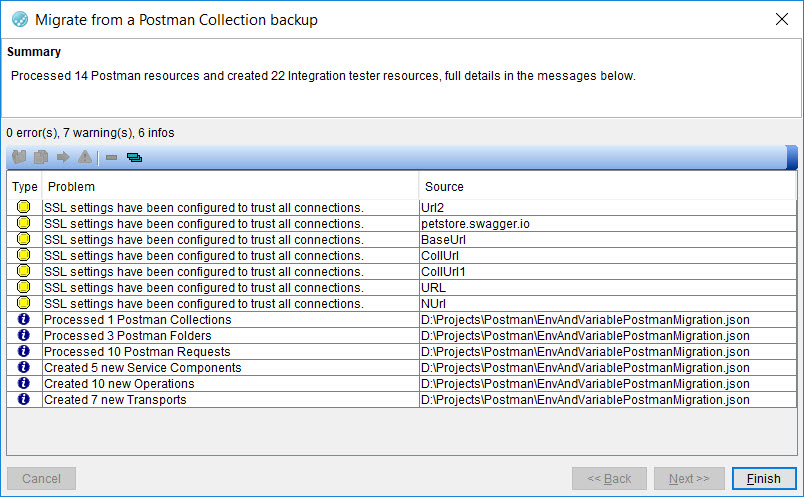
Task: Sort by the Problem column header
Action: click(x=230, y=187)
